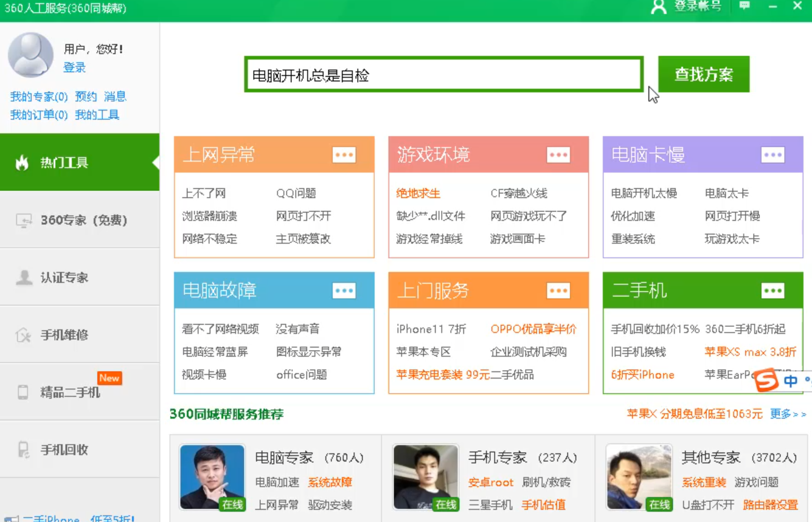Click the 更多>> link
The width and height of the screenshot is (812, 522).
tap(788, 414)
